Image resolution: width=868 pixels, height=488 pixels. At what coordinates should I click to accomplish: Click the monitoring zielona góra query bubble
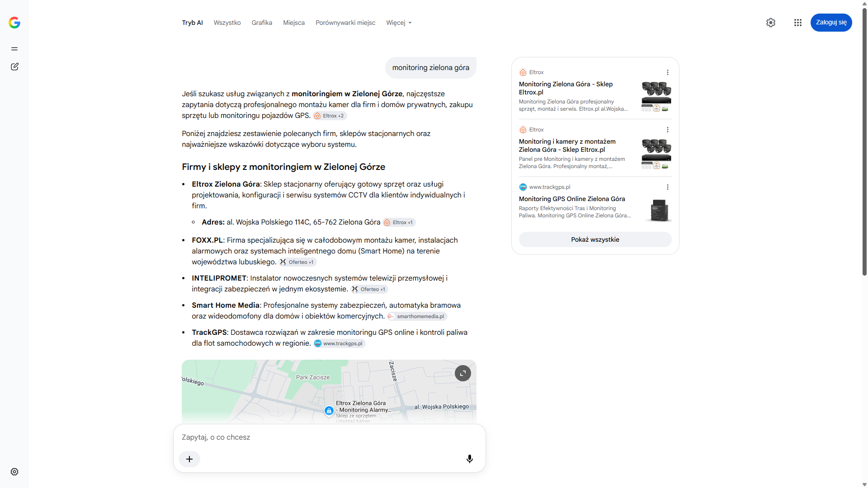tap(430, 68)
